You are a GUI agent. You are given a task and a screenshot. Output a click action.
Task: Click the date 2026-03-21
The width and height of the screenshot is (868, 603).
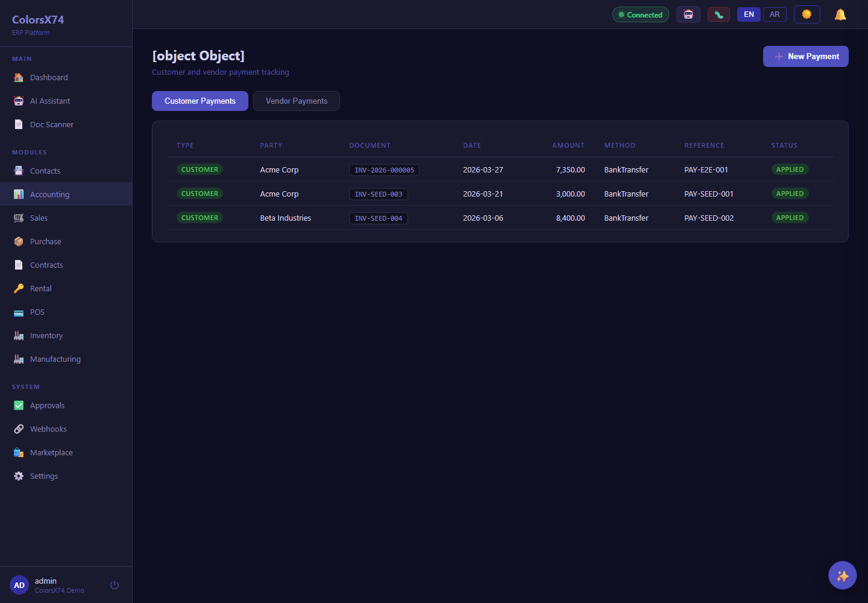[x=483, y=194]
